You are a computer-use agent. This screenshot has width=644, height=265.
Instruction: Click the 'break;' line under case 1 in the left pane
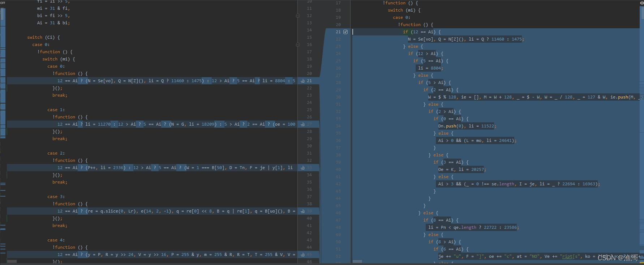coord(60,139)
